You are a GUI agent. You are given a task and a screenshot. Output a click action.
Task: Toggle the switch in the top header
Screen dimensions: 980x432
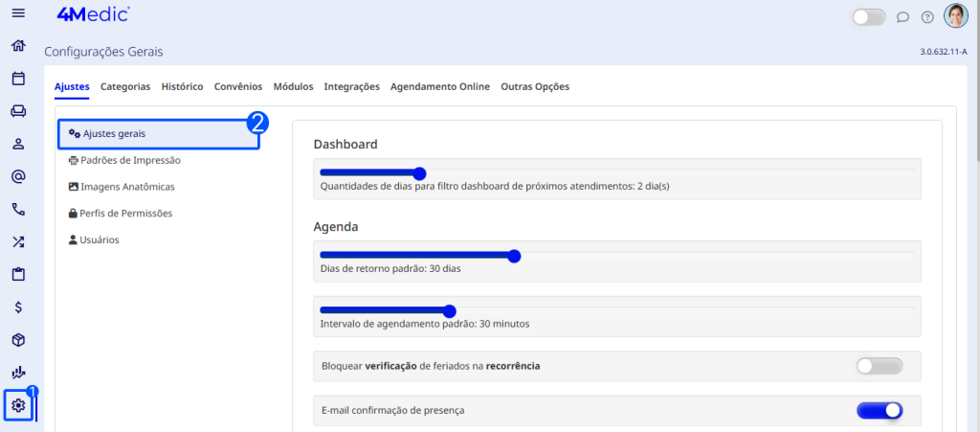869,17
